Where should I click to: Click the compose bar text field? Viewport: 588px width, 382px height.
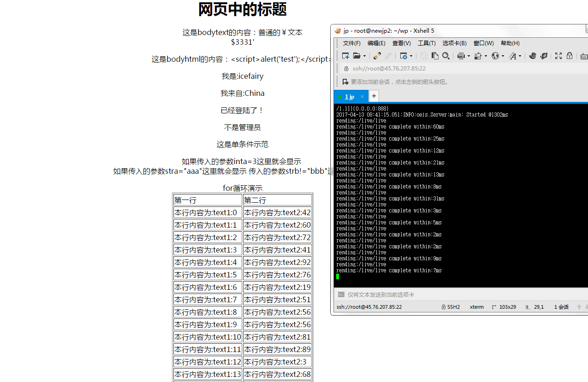(x=466, y=294)
